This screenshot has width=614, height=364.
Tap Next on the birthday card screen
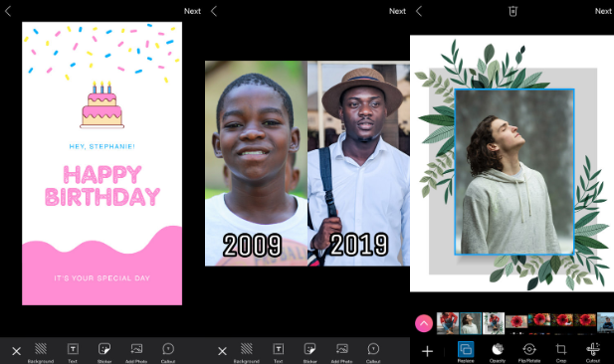(192, 11)
